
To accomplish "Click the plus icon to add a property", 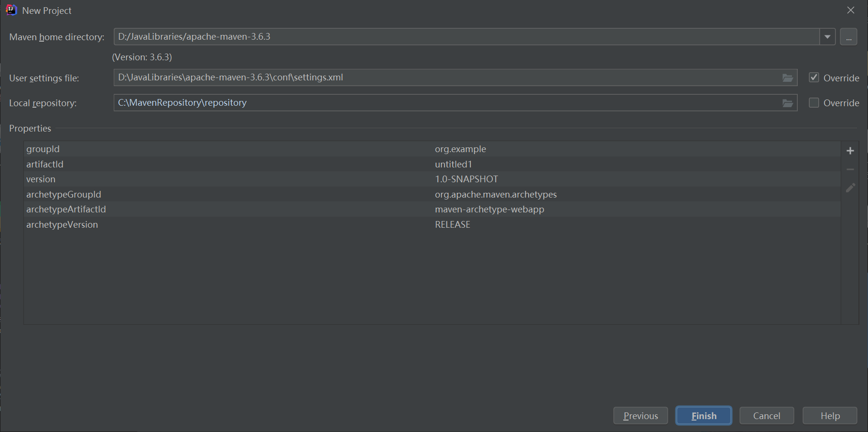I will pyautogui.click(x=850, y=150).
